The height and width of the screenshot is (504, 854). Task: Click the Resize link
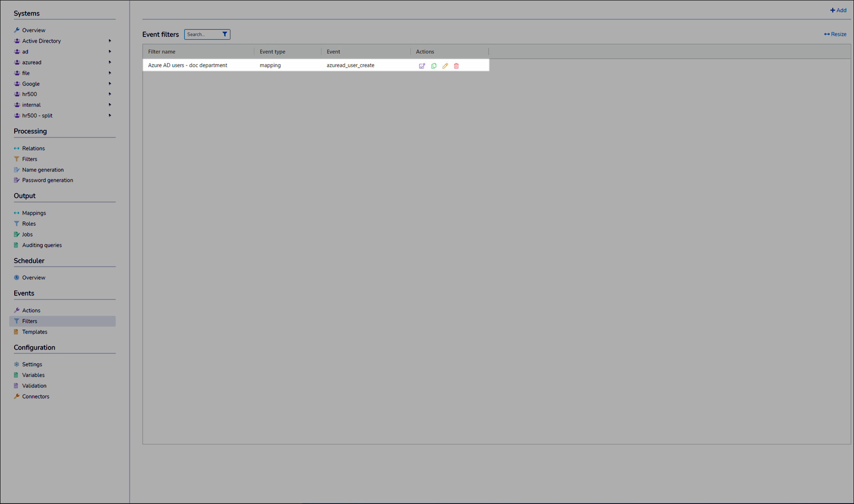[x=835, y=34]
